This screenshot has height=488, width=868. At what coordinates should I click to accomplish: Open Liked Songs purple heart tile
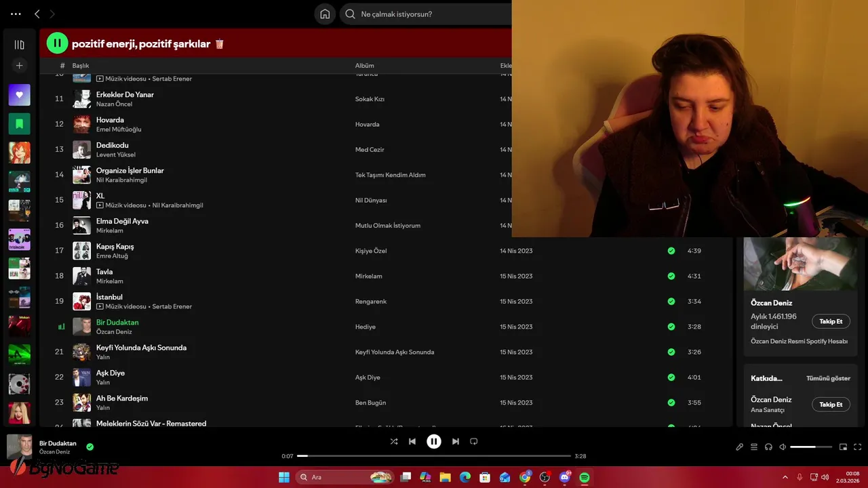(19, 95)
